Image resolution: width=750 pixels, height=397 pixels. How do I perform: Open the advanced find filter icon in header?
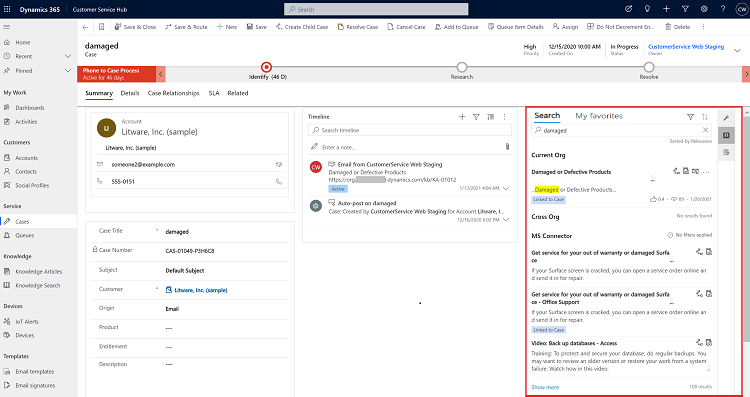pyautogui.click(x=685, y=9)
